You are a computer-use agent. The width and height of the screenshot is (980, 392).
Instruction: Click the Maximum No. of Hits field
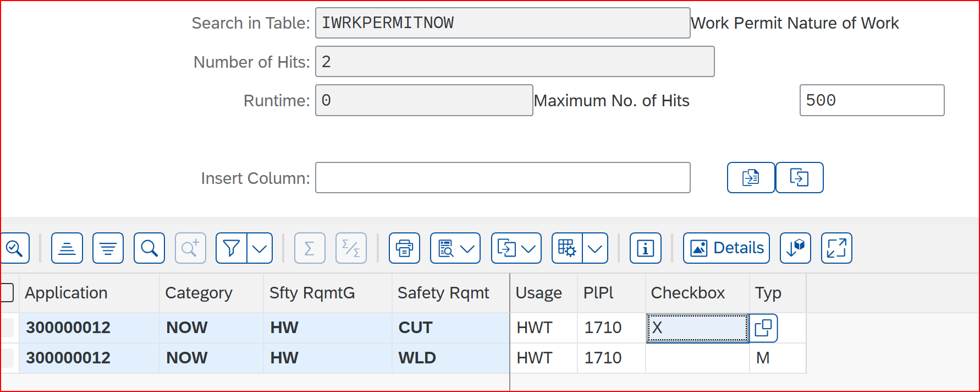point(871,100)
